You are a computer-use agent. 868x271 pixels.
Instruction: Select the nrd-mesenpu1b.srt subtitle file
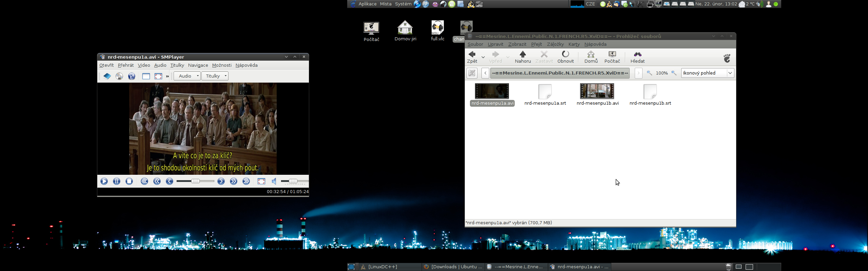coord(650,95)
